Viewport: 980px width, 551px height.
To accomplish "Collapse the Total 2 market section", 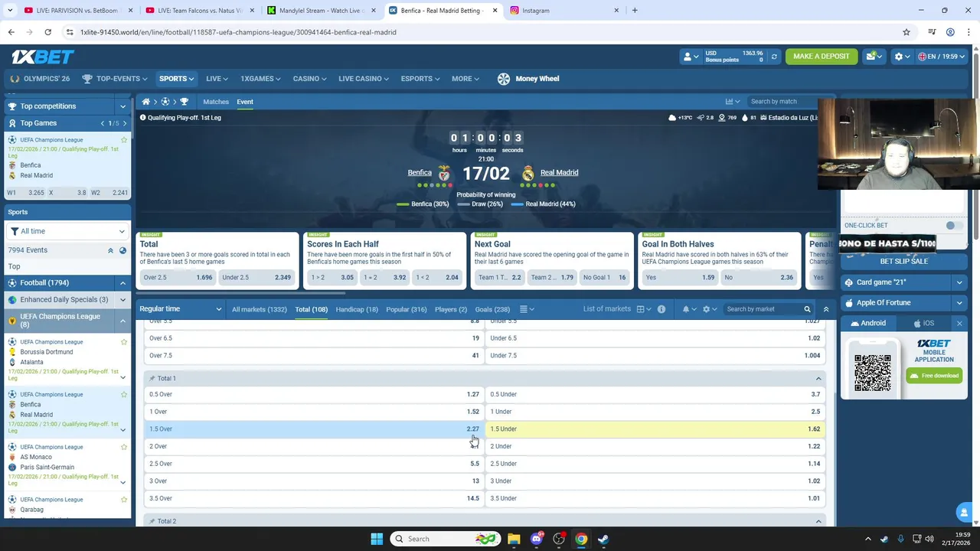I will click(818, 521).
